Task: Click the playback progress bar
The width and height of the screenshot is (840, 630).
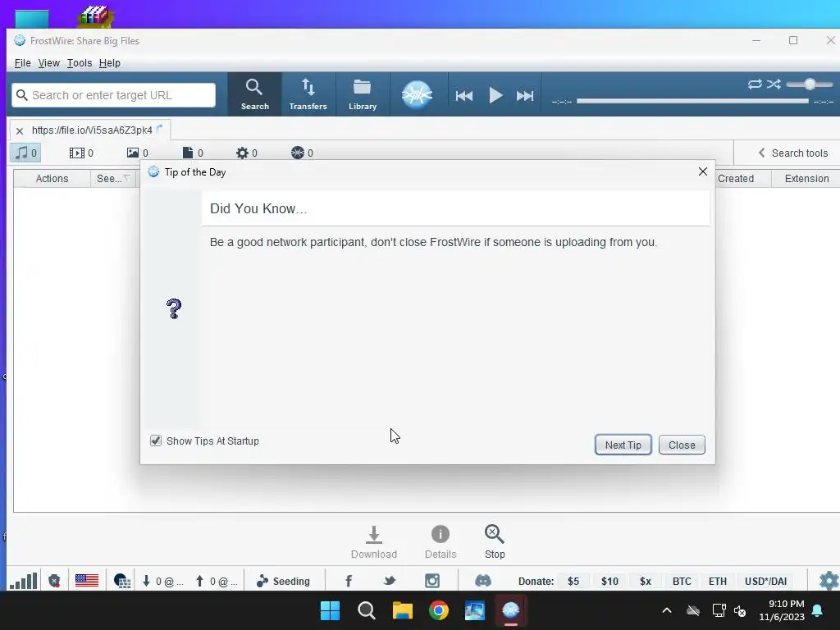Action: [692, 101]
